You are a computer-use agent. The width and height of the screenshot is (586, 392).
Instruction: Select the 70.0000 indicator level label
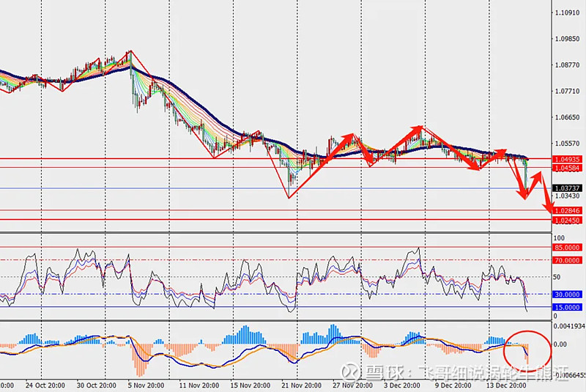pos(568,260)
